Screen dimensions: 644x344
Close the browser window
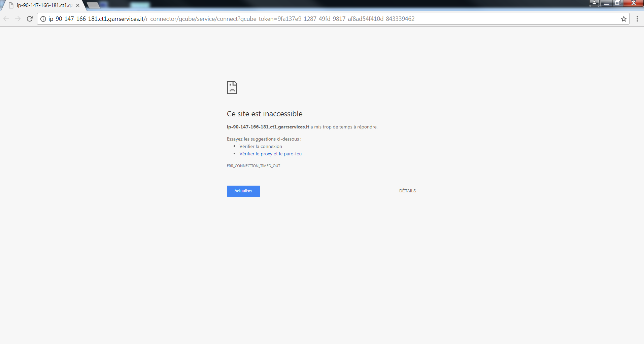coord(633,3)
